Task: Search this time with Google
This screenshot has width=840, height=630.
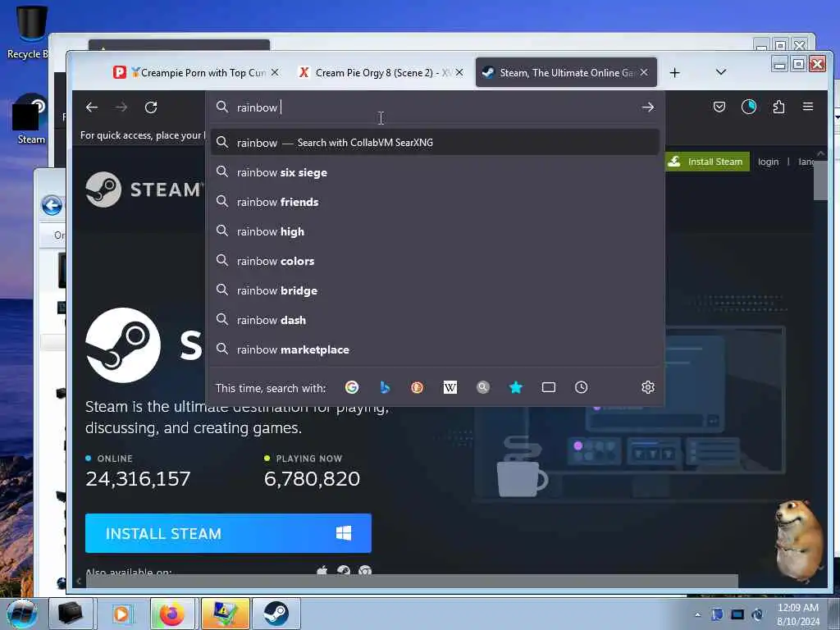Action: [x=352, y=387]
